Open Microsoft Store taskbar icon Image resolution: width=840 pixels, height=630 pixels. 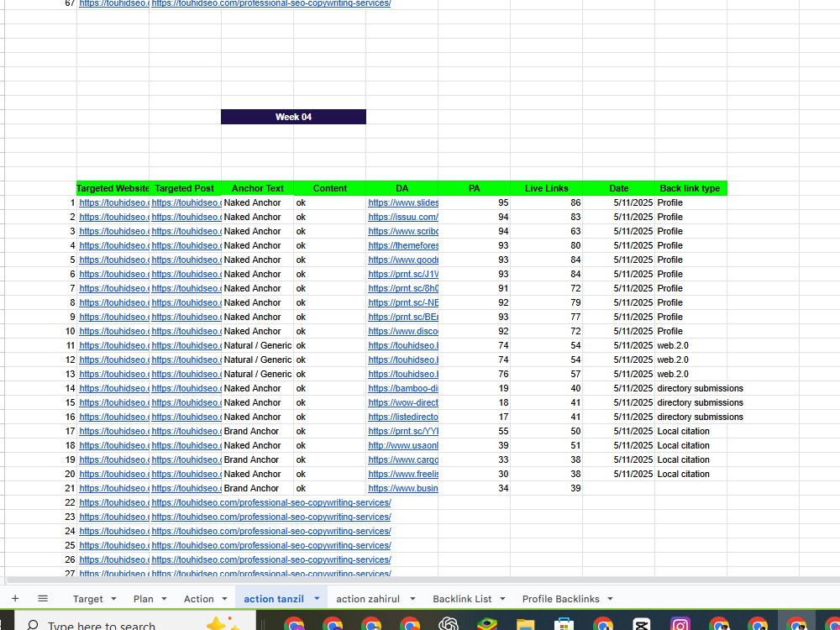point(564,624)
